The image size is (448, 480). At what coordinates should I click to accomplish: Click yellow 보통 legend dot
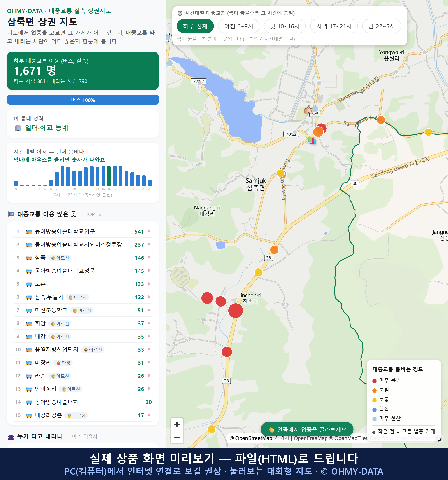pos(374,400)
